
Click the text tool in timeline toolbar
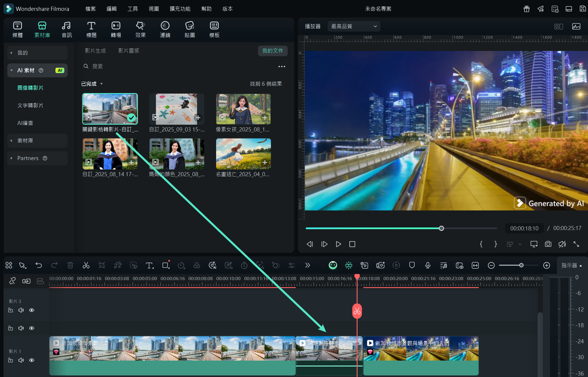tap(149, 265)
